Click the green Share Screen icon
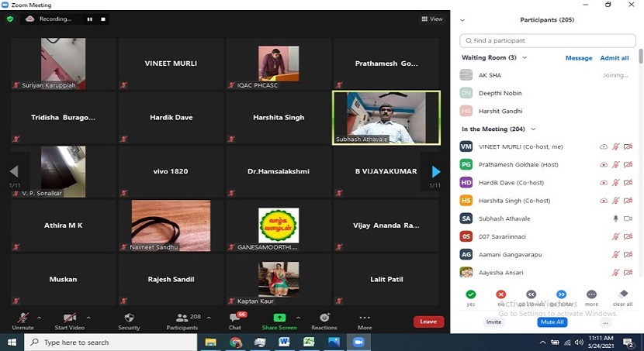644x351 pixels. tap(279, 318)
